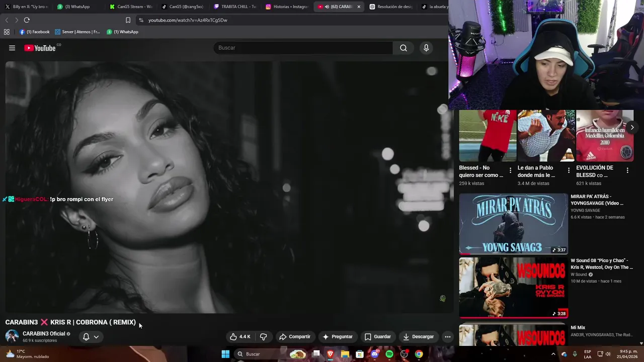Open the Preguntar AI button
The image size is (644, 362).
point(338,337)
